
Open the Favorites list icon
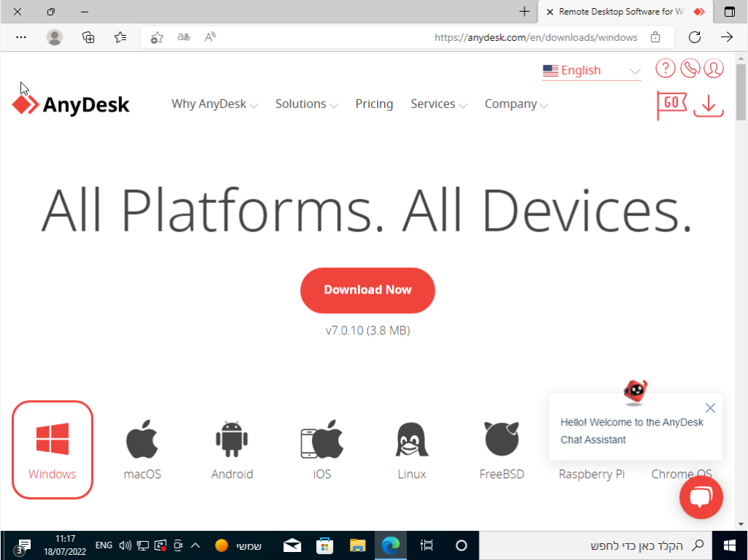click(x=121, y=37)
